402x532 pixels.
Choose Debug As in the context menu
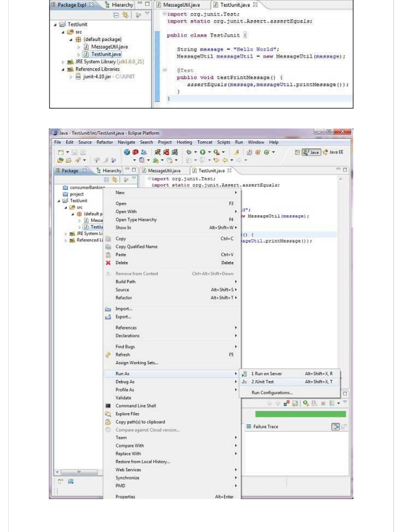coord(172,382)
